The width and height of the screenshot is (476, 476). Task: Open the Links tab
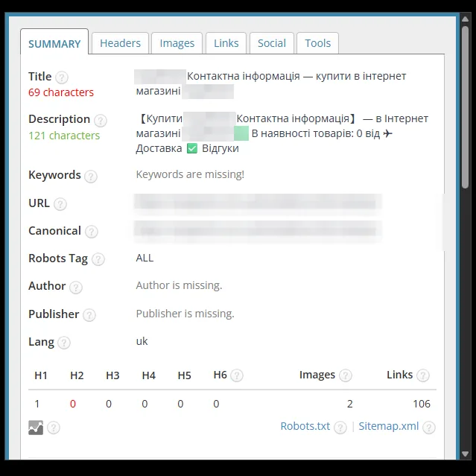click(226, 43)
